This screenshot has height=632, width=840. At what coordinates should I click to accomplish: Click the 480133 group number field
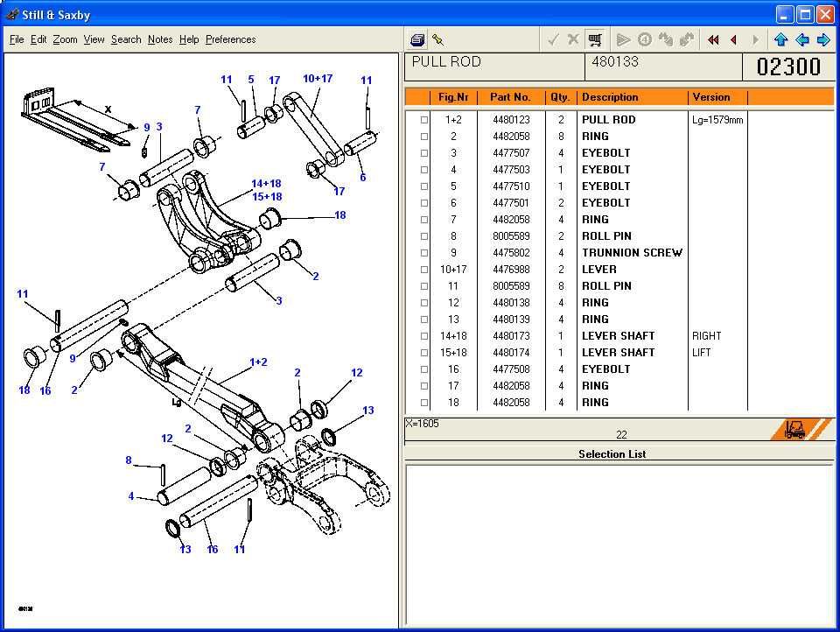click(662, 67)
